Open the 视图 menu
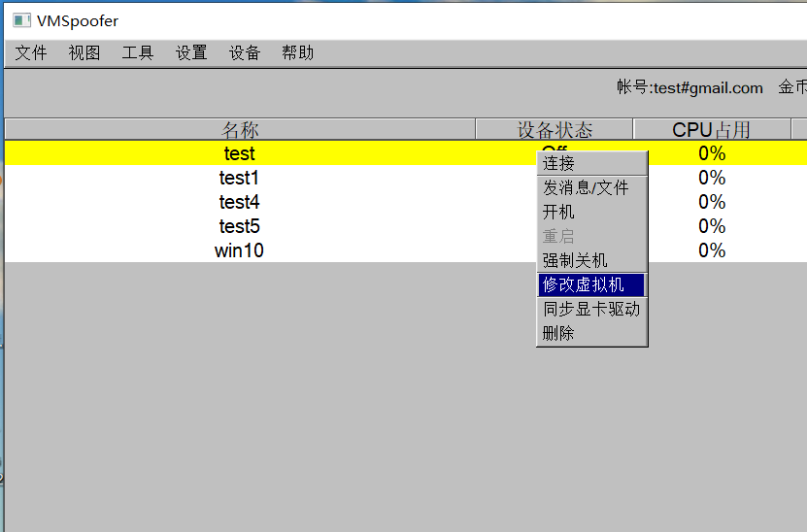This screenshot has width=807, height=532. coord(84,53)
